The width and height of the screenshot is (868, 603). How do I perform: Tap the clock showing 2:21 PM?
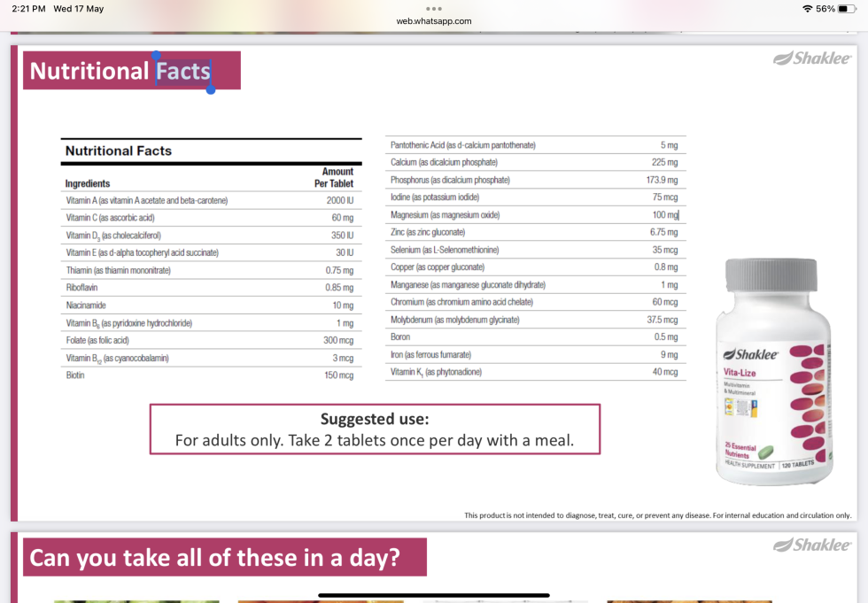pyautogui.click(x=28, y=9)
